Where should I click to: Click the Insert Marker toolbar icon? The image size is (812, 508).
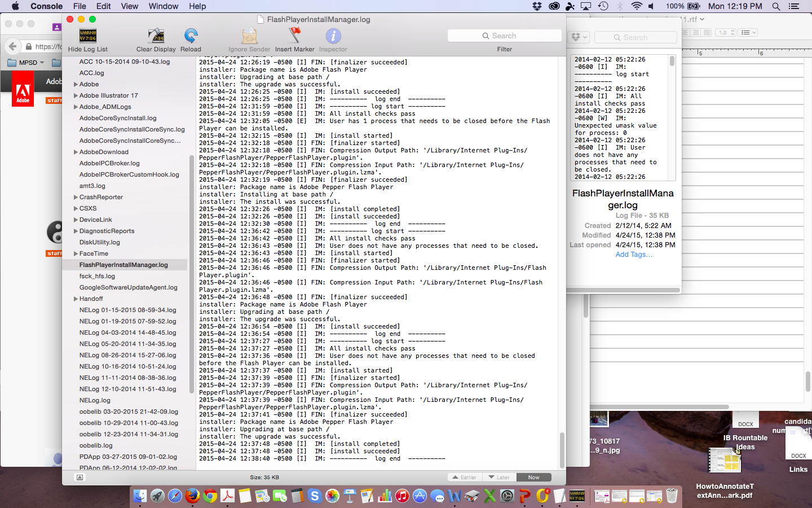294,36
